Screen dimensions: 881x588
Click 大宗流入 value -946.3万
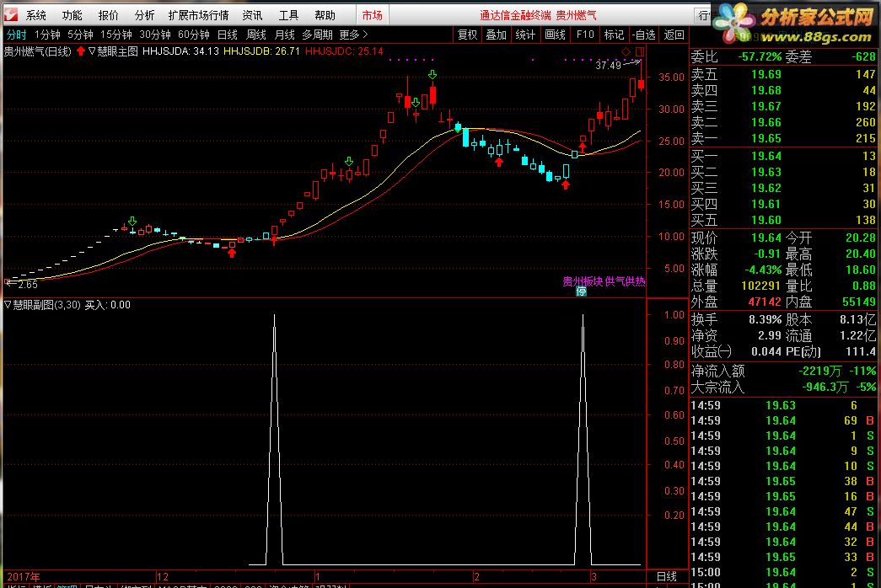(x=825, y=387)
